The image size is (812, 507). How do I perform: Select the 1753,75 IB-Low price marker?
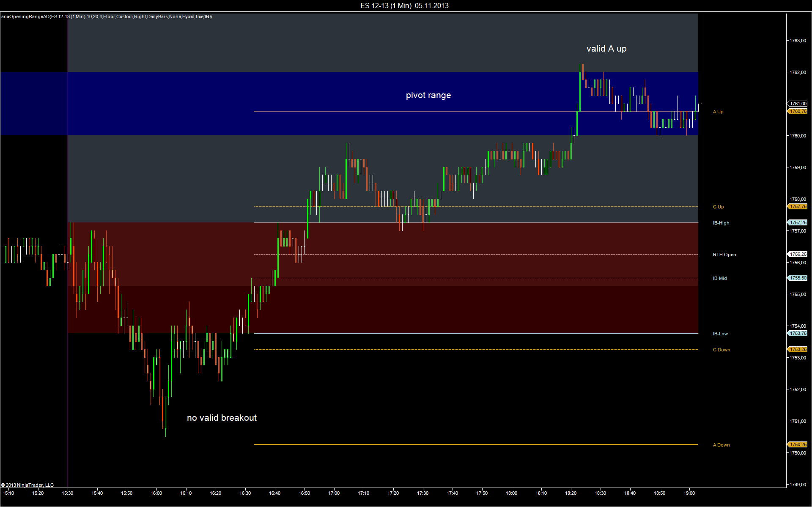tap(798, 333)
